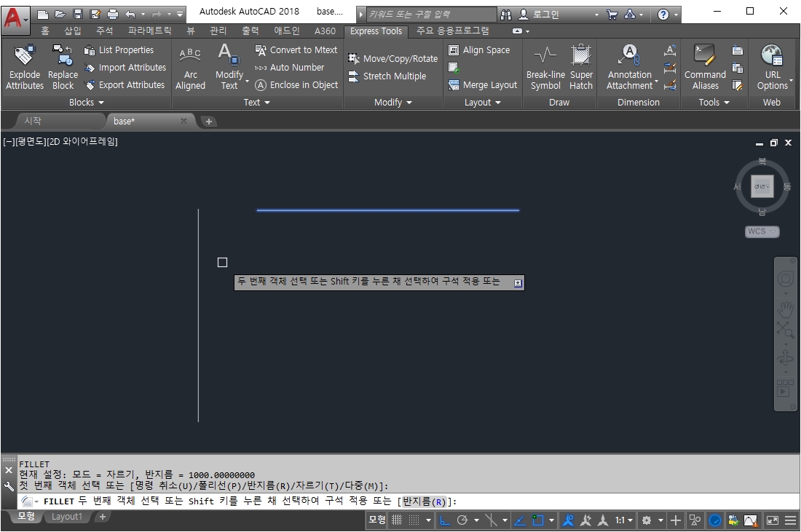Click the 모형 model space status button

(377, 520)
